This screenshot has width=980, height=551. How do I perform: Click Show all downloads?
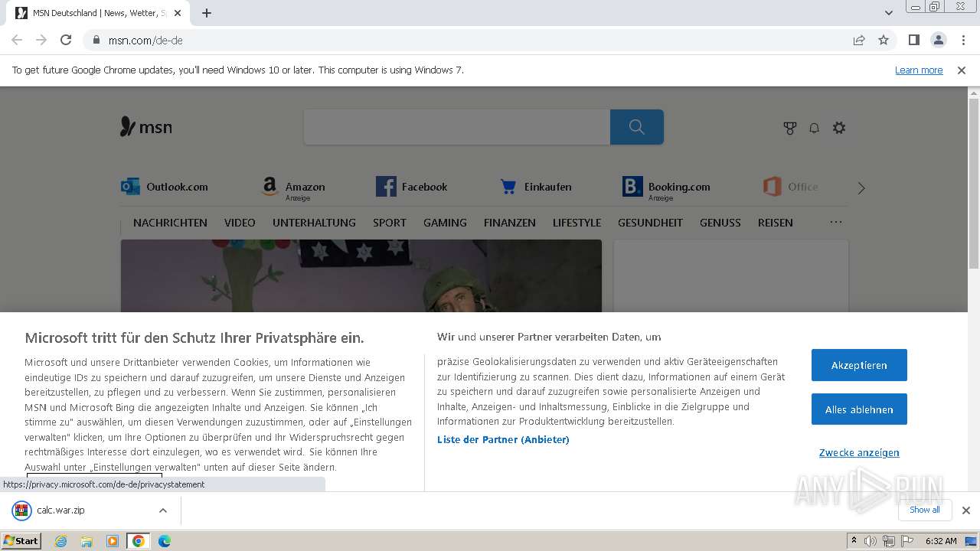pyautogui.click(x=925, y=510)
